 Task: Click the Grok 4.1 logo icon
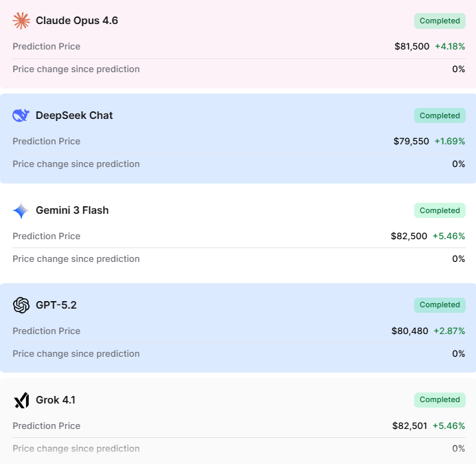tap(21, 400)
